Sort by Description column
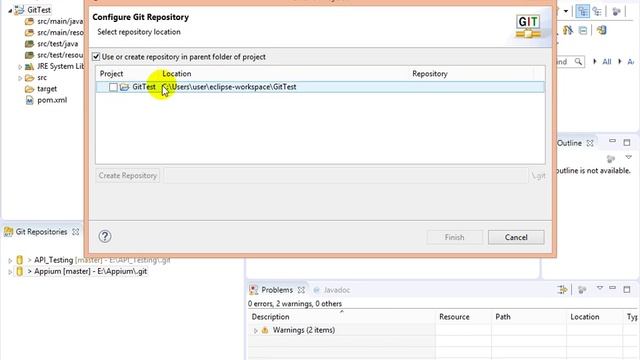640x360 pixels. (x=270, y=317)
